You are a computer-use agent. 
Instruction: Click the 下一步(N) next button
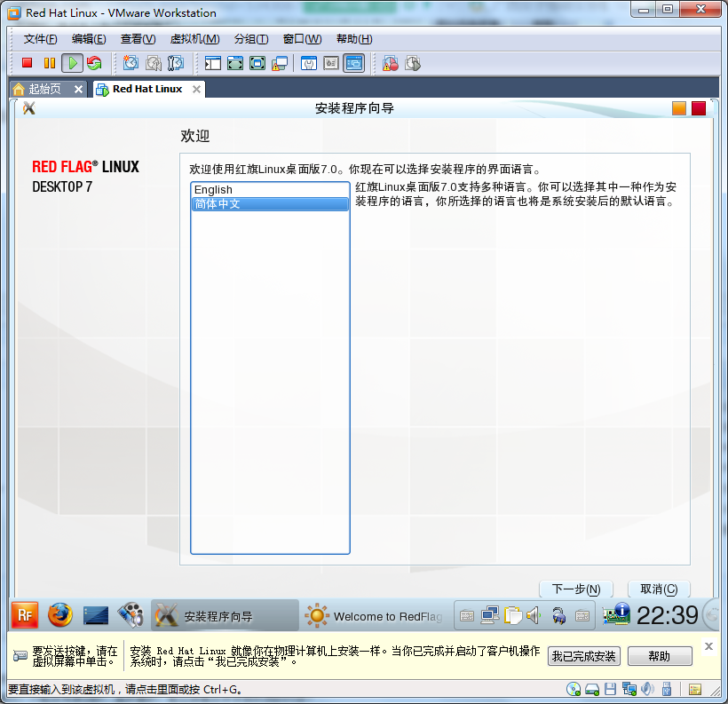(x=576, y=589)
